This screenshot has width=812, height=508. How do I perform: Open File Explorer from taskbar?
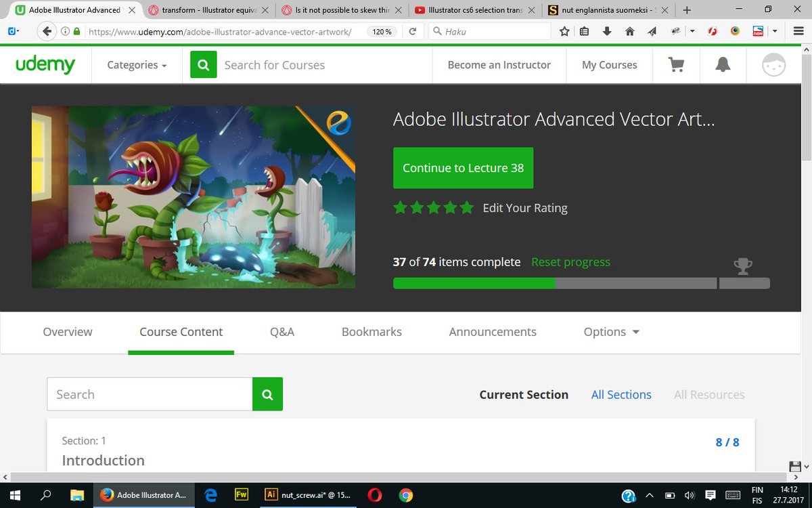click(x=76, y=495)
